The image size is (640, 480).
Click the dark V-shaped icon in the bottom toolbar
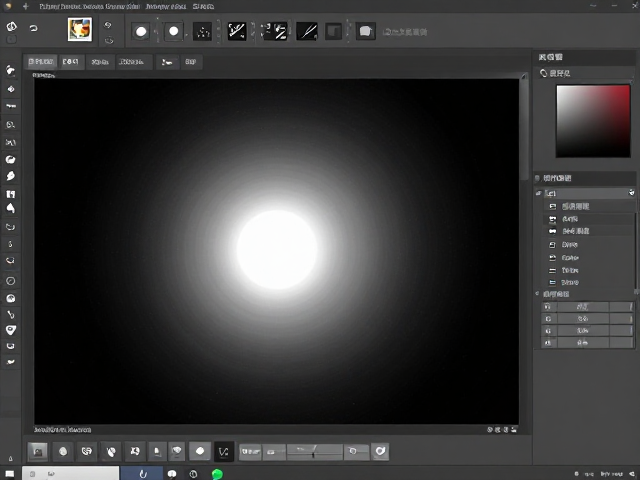[x=224, y=451]
